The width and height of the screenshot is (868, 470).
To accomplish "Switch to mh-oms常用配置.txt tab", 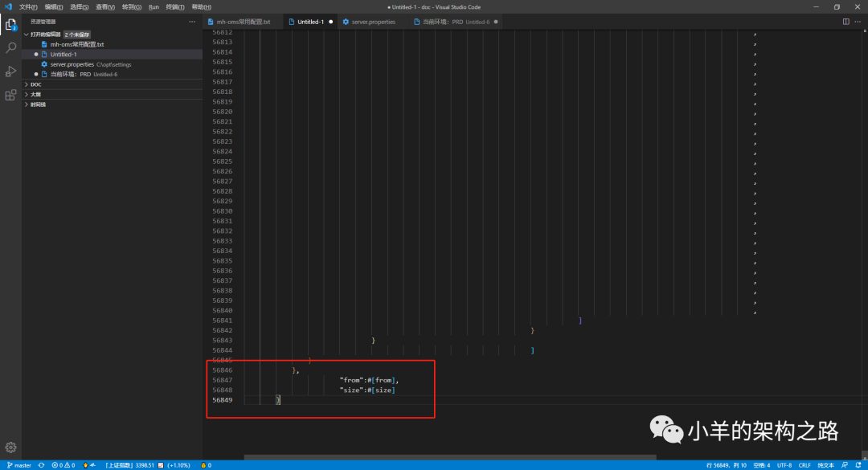I will [243, 22].
